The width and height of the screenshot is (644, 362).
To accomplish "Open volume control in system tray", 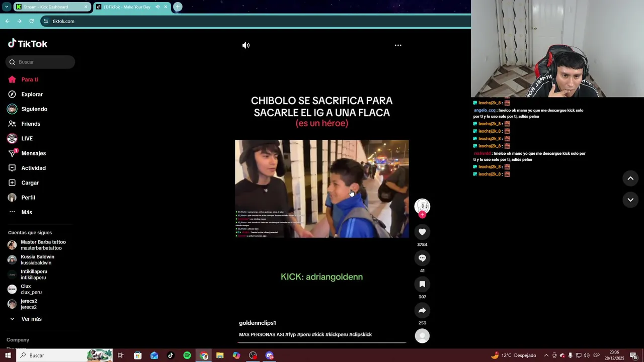I will [587, 355].
